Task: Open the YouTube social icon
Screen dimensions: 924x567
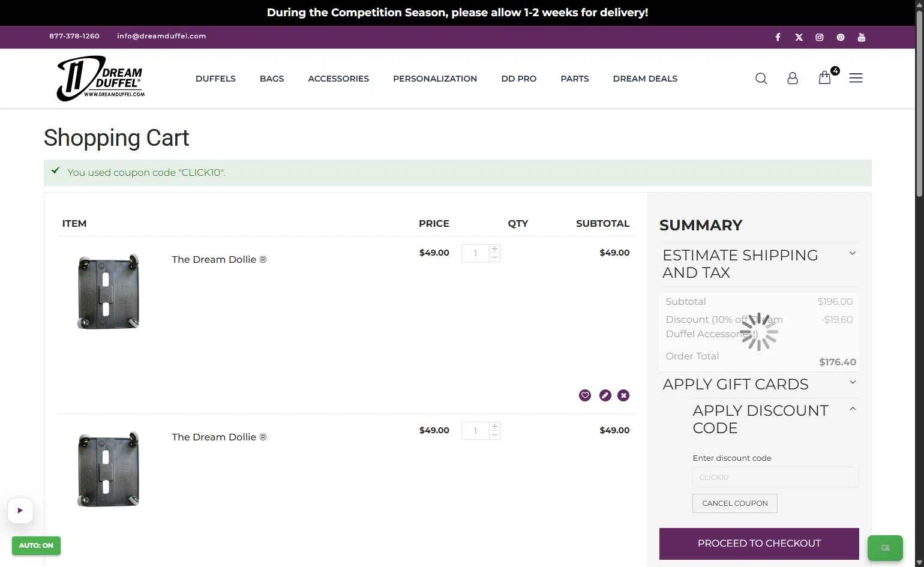Action: click(x=862, y=37)
